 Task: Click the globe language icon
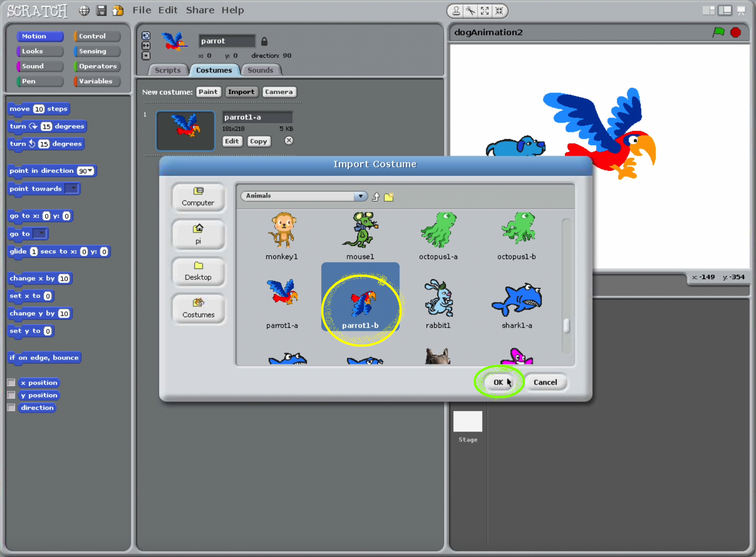tap(84, 11)
